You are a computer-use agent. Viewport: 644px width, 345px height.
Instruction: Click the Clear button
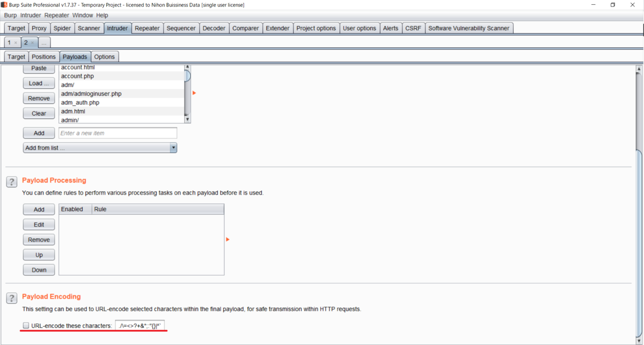click(x=39, y=113)
